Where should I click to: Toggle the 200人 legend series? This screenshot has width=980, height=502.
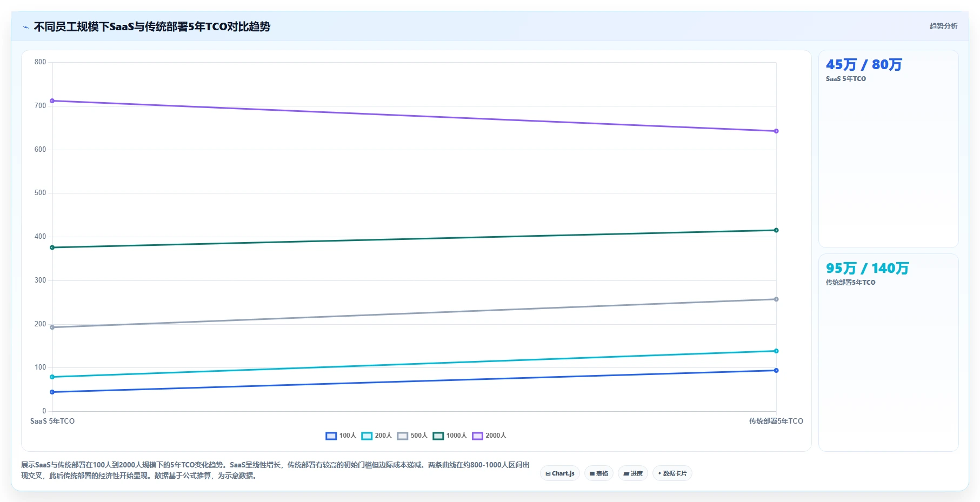pyautogui.click(x=377, y=436)
